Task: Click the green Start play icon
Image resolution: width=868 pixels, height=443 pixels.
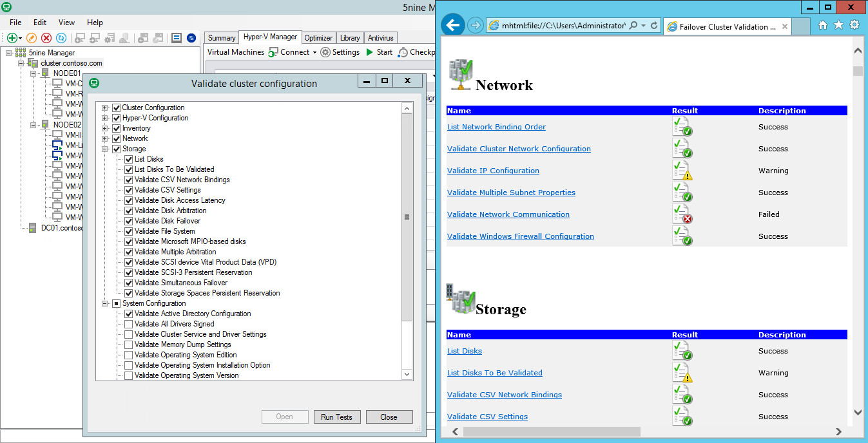Action: click(x=370, y=52)
